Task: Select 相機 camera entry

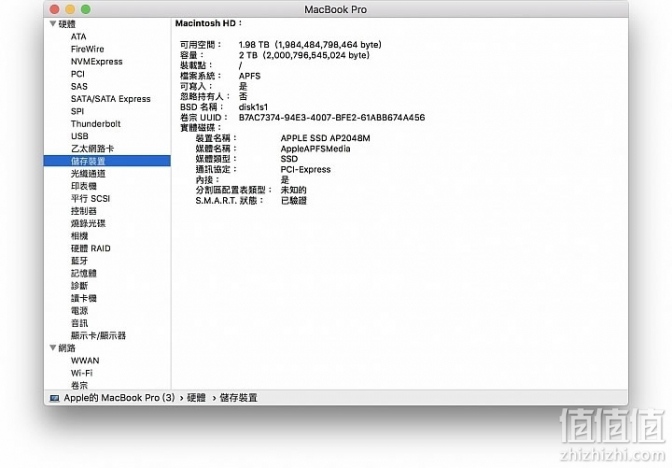Action: click(79, 235)
